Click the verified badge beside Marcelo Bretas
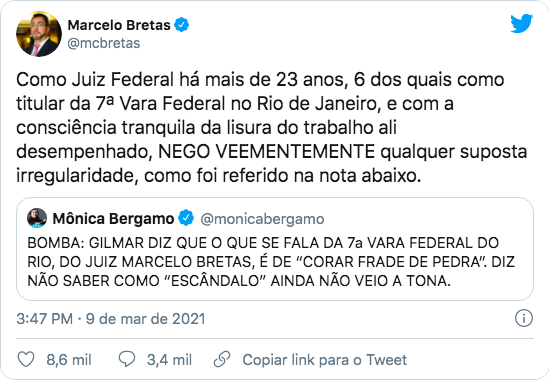The height and width of the screenshot is (380, 549). coord(182,25)
